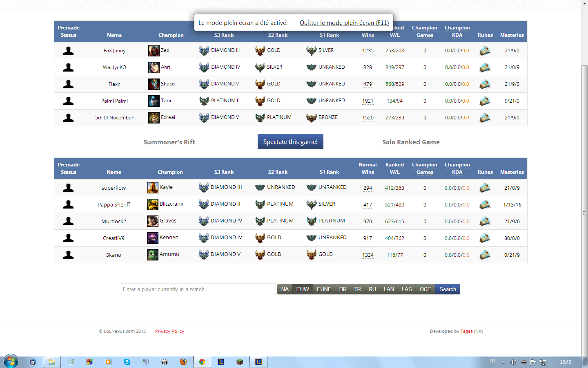Screen dimensions: 588x368
Task: Open runes icon for Flaxn
Action: coord(485,84)
